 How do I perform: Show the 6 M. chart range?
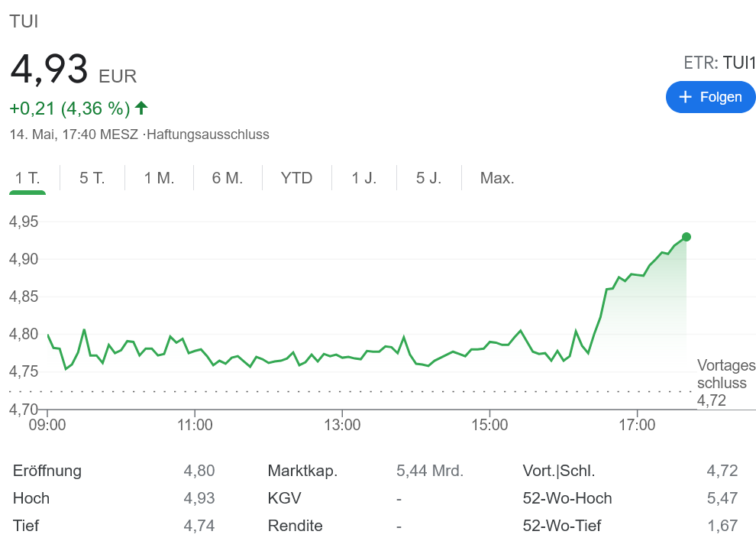[x=228, y=178]
